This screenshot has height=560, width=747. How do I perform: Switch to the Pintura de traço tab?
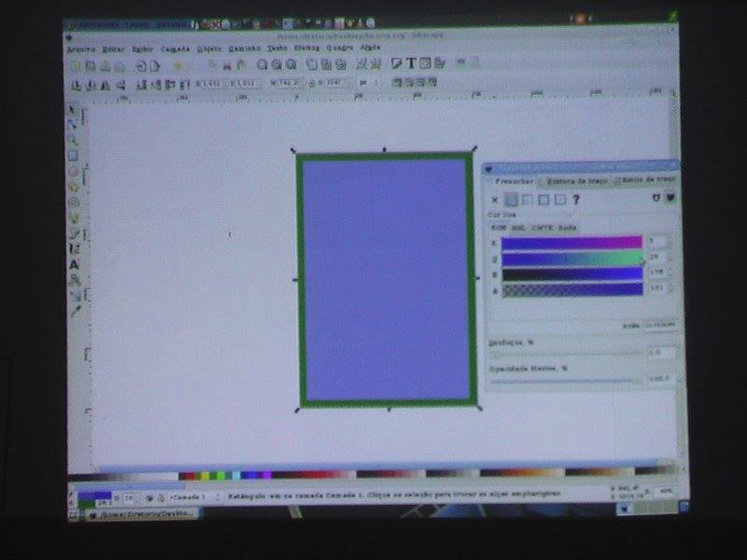579,180
